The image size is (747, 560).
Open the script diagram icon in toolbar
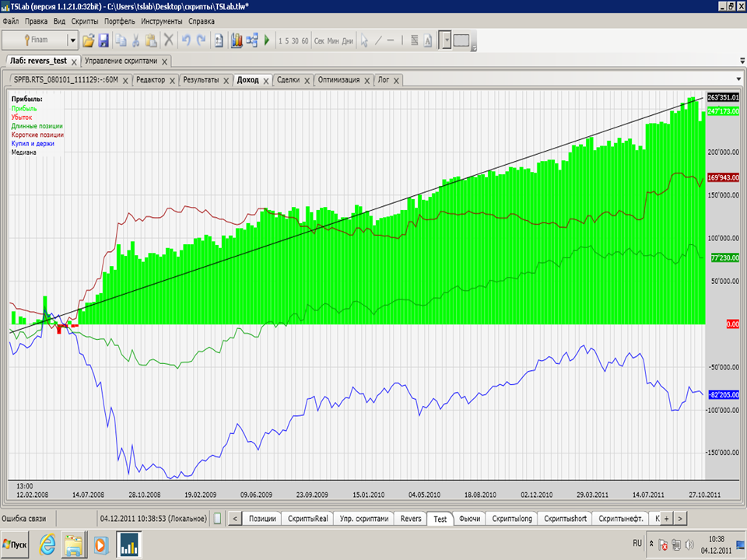[252, 40]
